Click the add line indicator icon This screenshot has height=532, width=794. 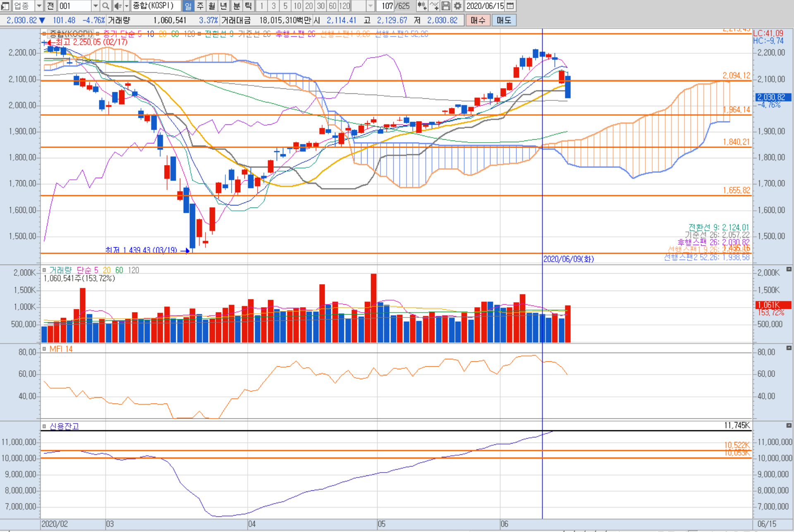pyautogui.click(x=434, y=6)
